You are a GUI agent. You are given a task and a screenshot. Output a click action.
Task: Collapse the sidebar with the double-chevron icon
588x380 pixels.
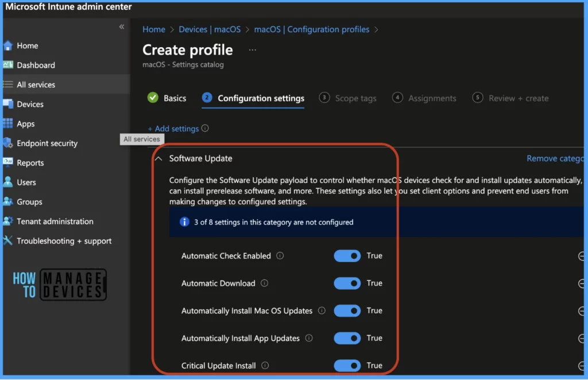[x=122, y=26]
